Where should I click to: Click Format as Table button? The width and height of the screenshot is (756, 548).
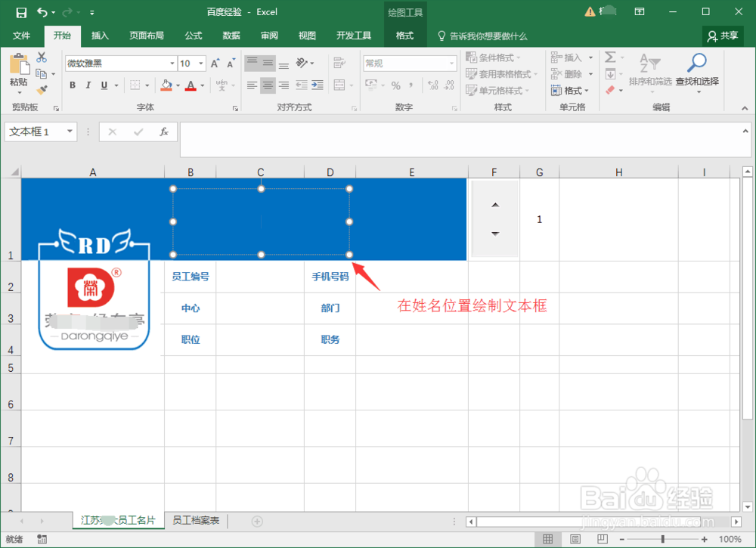pyautogui.click(x=501, y=74)
